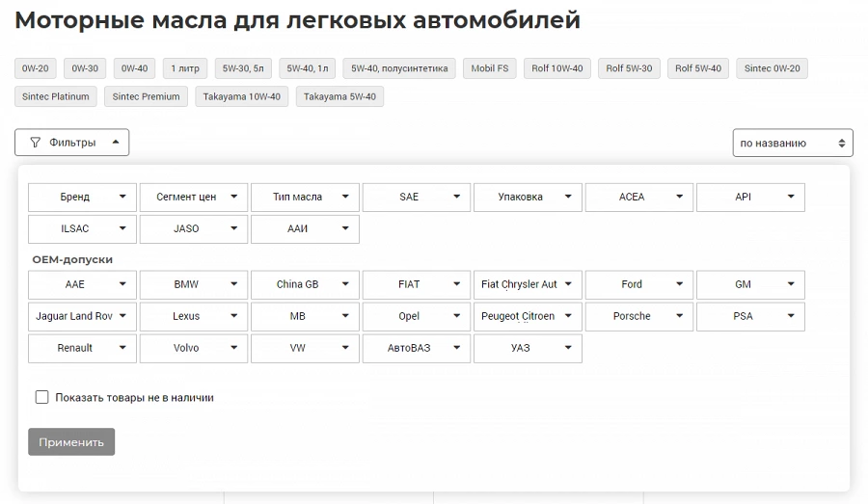The height and width of the screenshot is (504, 868).
Task: Select the Sintec Platinum tag
Action: [55, 96]
